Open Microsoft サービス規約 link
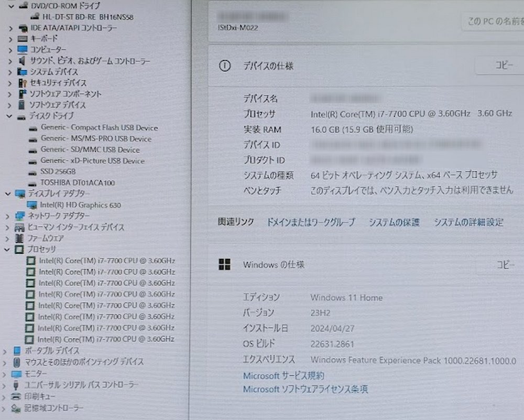The image size is (524, 420). coord(283,376)
